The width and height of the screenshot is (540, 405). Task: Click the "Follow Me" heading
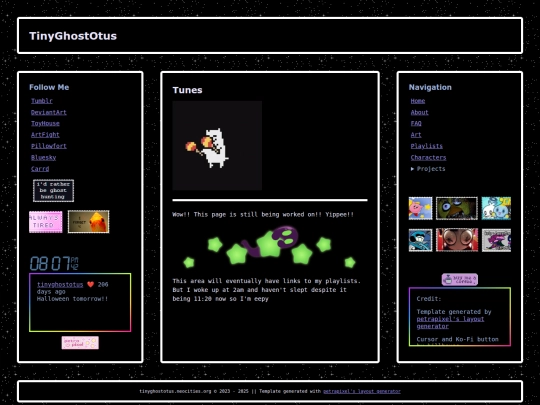click(49, 87)
